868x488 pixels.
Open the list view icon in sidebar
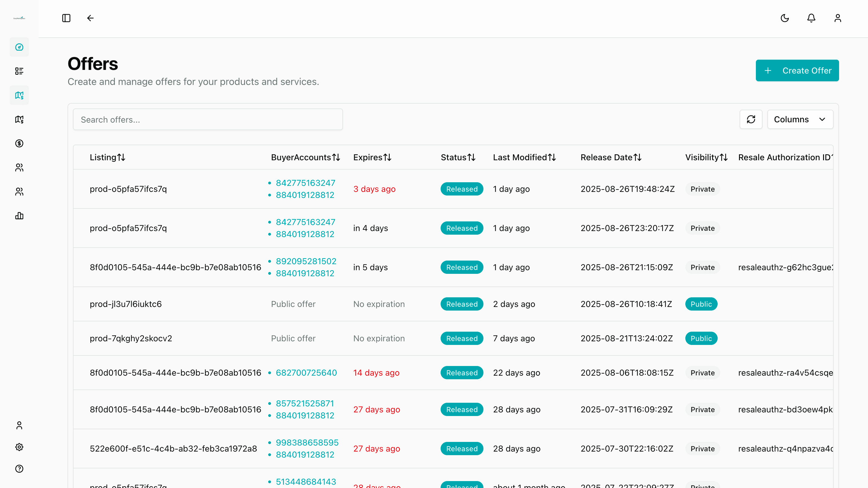point(19,71)
